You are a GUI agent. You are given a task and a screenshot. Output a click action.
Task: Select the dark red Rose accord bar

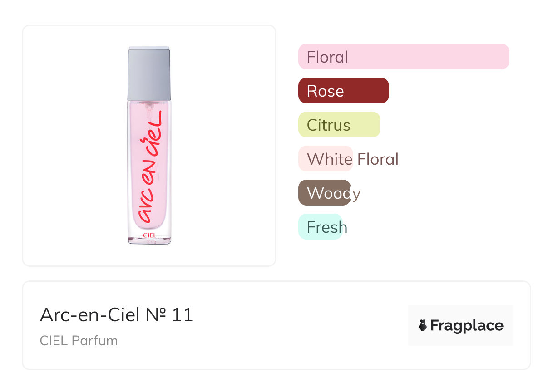point(344,91)
